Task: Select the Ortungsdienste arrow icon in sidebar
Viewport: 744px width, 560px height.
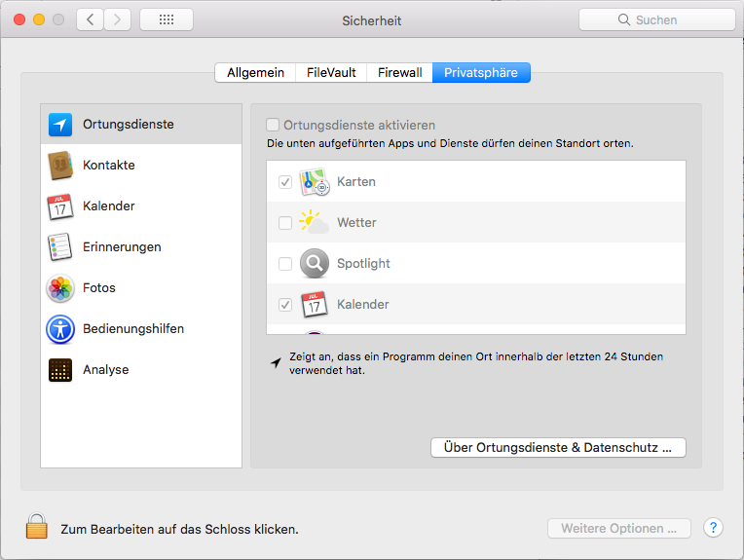Action: pyautogui.click(x=60, y=125)
